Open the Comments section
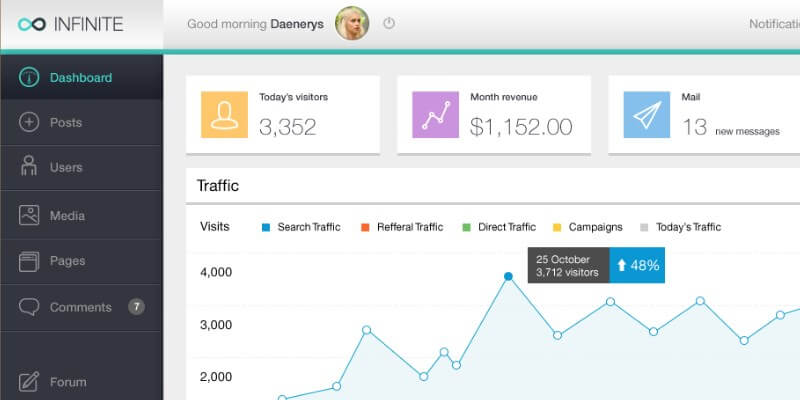Viewport: 800px width, 400px height. tap(82, 307)
